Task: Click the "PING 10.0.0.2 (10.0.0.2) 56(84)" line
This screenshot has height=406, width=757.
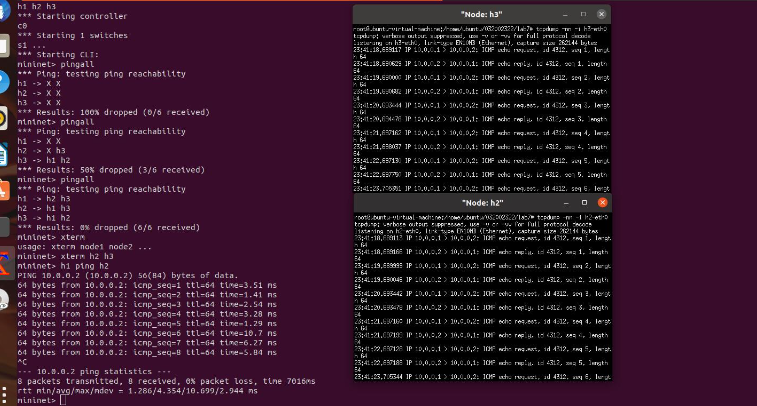Action: click(x=128, y=276)
